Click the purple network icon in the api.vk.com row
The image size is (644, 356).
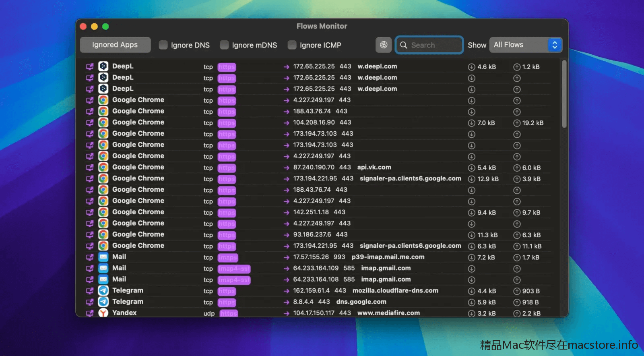pyautogui.click(x=90, y=168)
